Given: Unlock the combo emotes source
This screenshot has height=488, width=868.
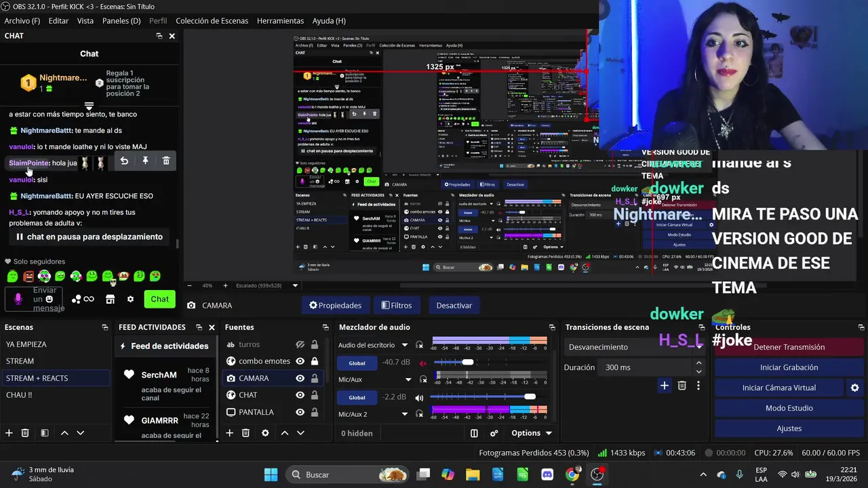Looking at the screenshot, I should [315, 361].
